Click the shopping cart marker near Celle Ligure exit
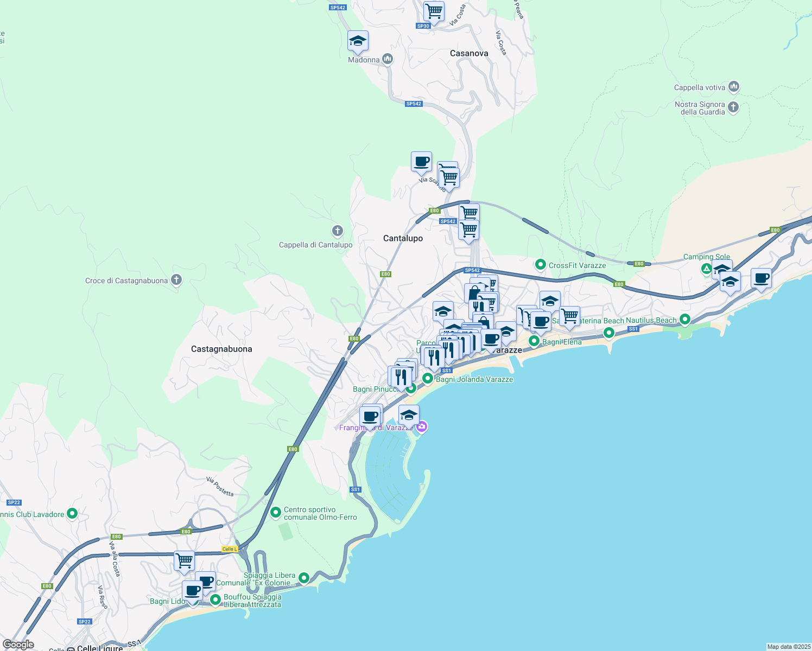The image size is (812, 651). tap(185, 560)
